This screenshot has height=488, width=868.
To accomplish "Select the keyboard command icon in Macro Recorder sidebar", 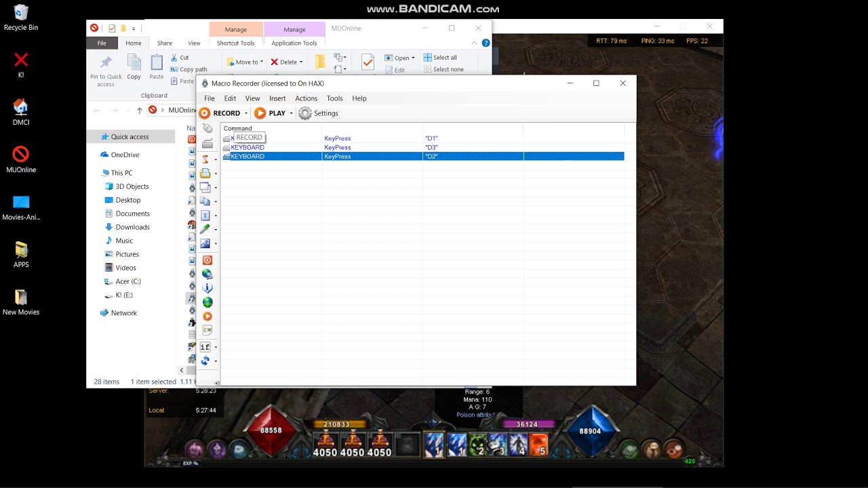I will (208, 144).
